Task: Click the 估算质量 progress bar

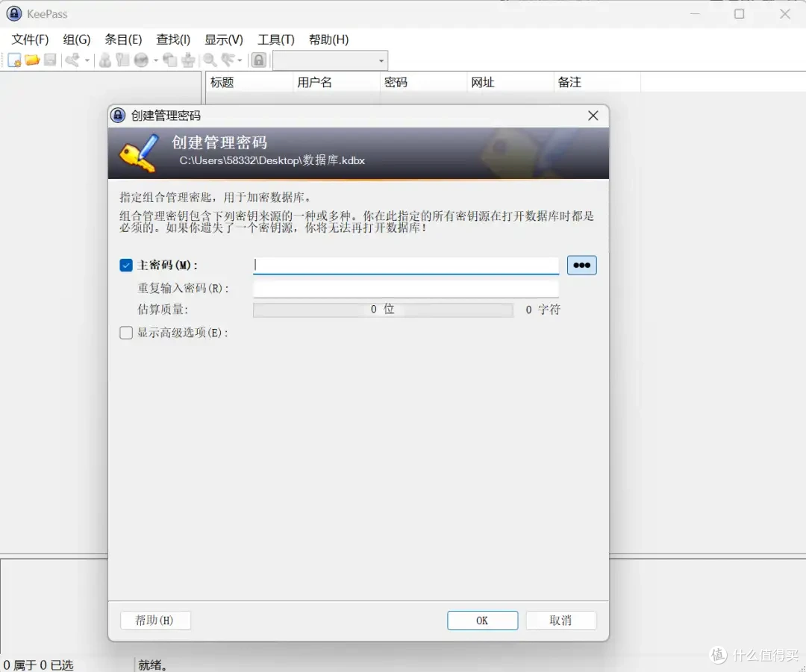Action: [383, 310]
